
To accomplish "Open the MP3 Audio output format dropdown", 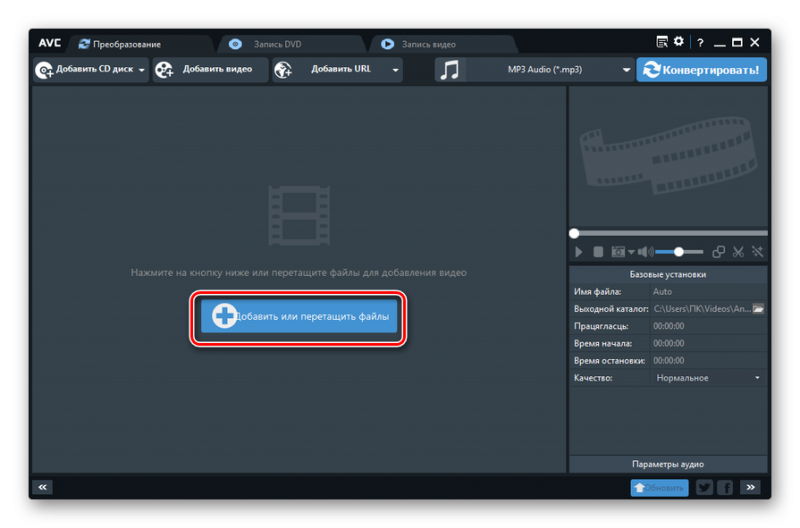I will click(626, 70).
